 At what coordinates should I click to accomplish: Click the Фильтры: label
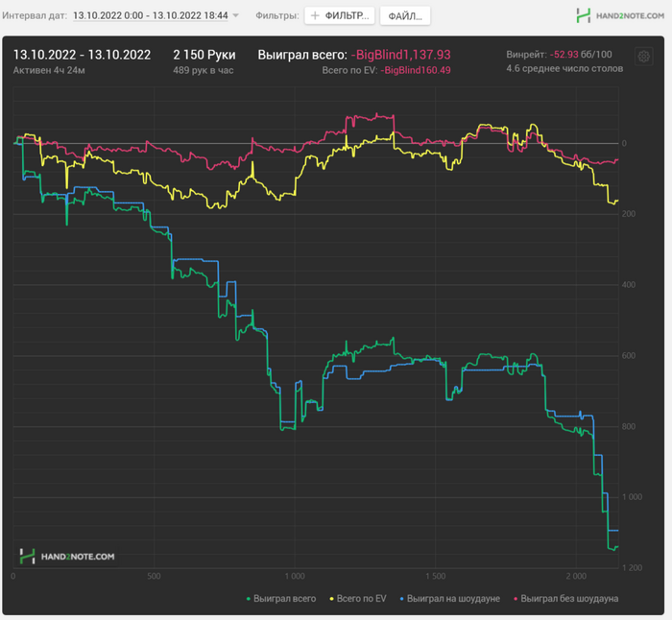277,15
